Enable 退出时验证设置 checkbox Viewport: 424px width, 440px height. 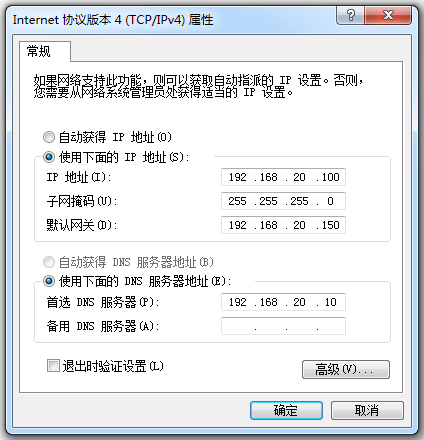(x=53, y=366)
